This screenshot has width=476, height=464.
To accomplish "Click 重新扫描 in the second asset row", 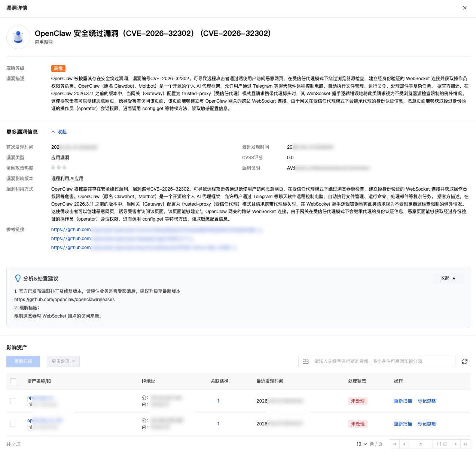I will pos(403,424).
